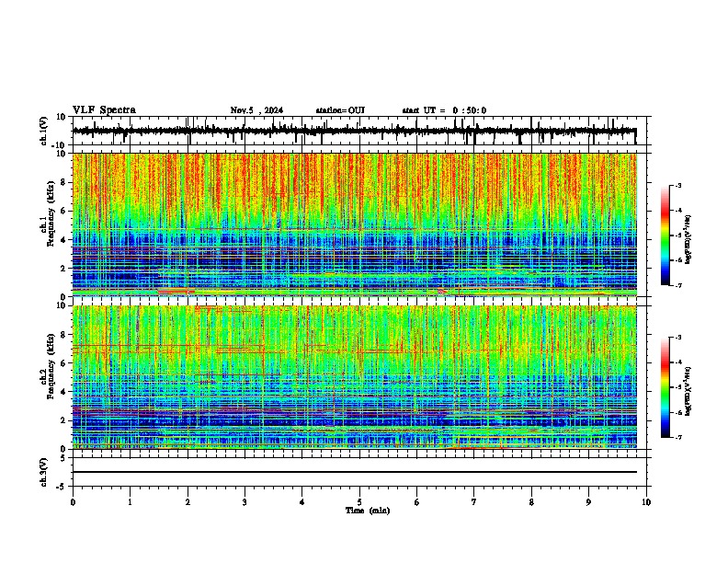Click the 'start UT = 0 :50: 0' text
The image size is (728, 563).
(444, 110)
